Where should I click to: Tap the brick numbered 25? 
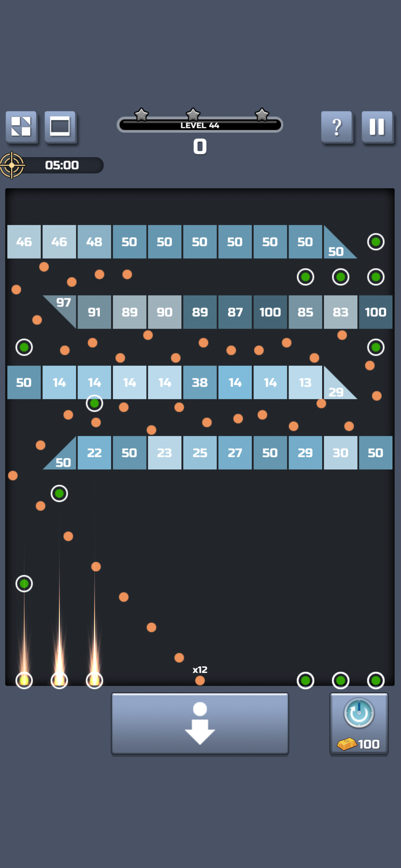[x=200, y=452]
